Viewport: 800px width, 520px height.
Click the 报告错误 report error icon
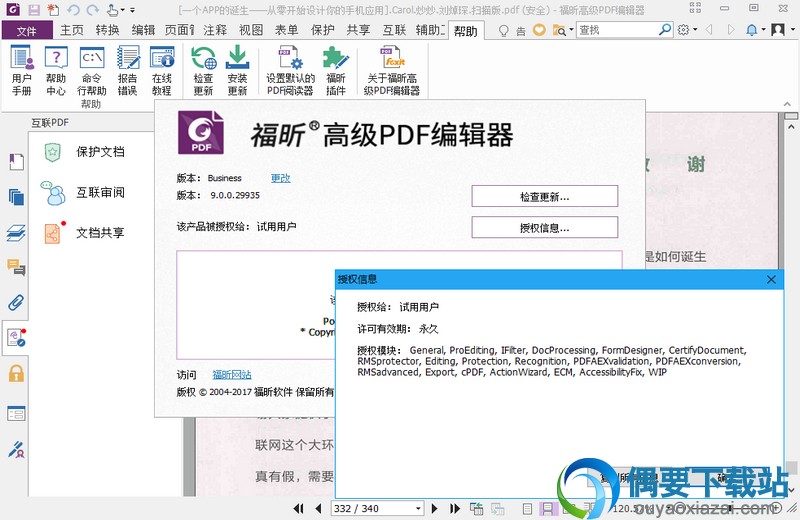(x=128, y=70)
